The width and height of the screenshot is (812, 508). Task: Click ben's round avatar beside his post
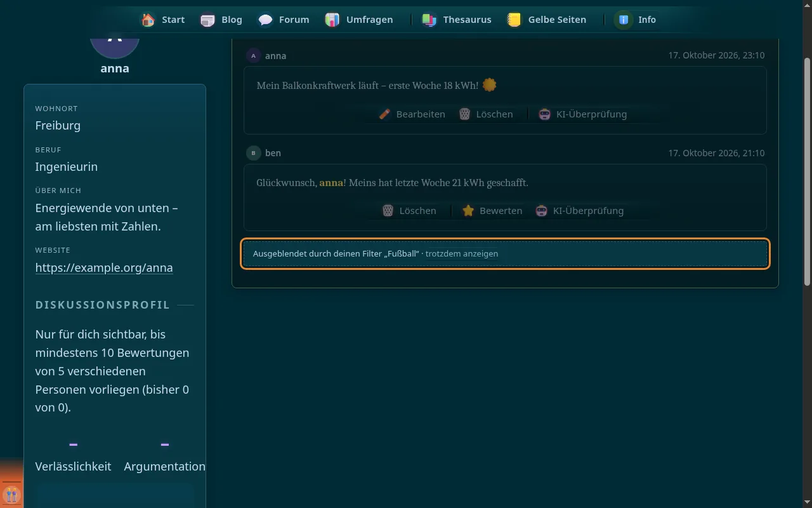(253, 153)
